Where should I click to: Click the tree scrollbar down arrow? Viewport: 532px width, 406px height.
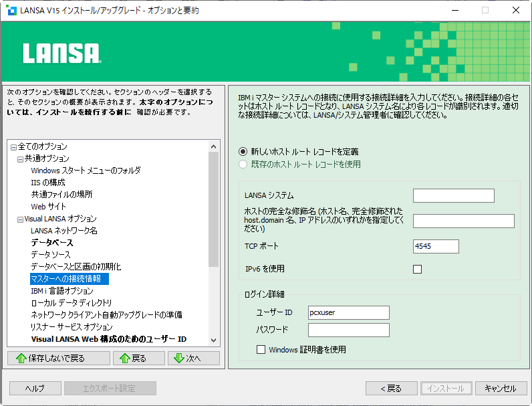coord(213,340)
